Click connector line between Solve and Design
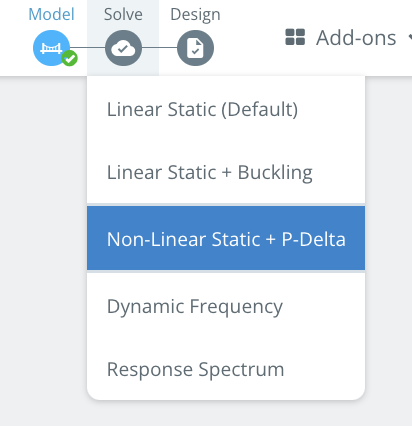The width and height of the screenshot is (412, 426). 159,47
